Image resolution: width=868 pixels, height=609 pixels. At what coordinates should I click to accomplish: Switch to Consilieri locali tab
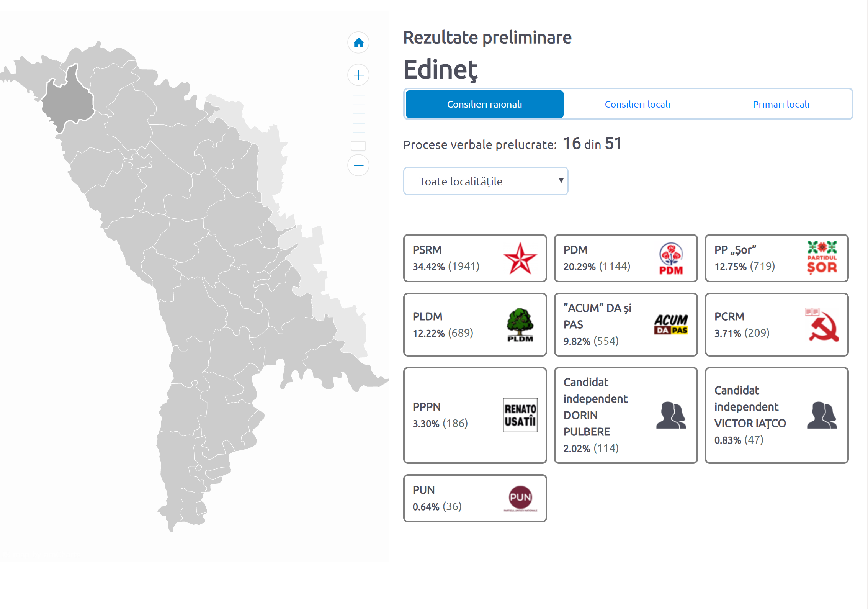coord(637,104)
